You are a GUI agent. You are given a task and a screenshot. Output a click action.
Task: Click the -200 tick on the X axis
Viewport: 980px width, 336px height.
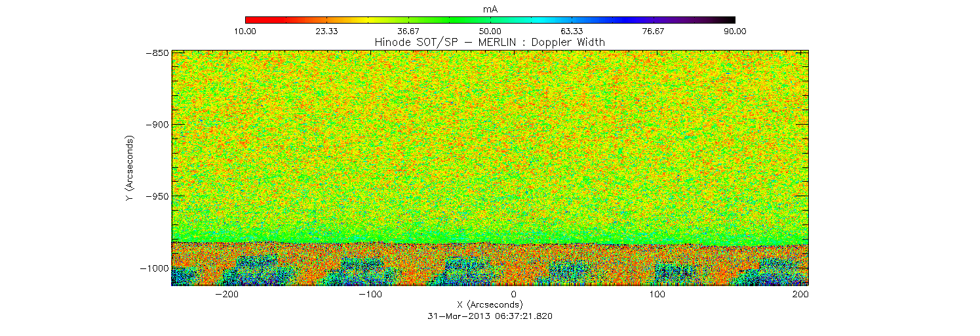pyautogui.click(x=226, y=294)
